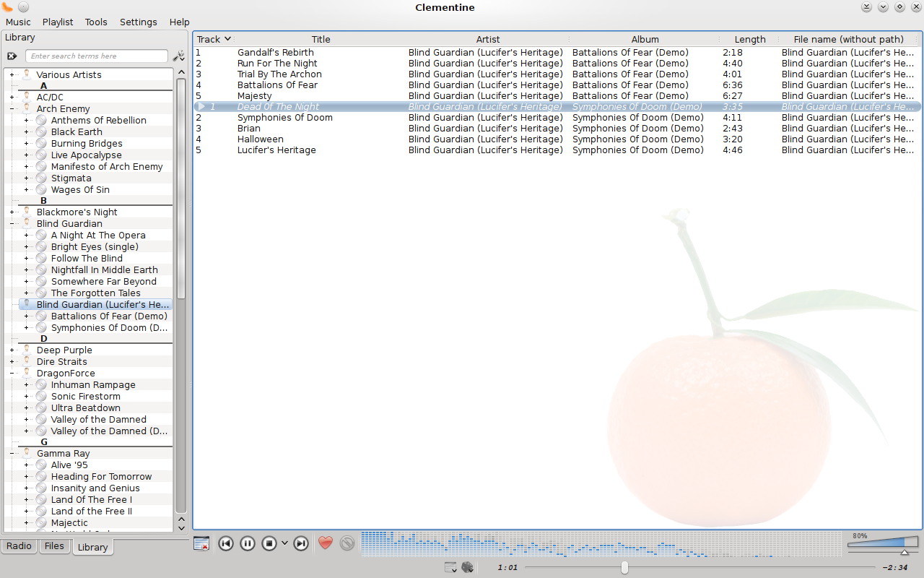Click the artist icon next to Dire Straits

(x=27, y=361)
